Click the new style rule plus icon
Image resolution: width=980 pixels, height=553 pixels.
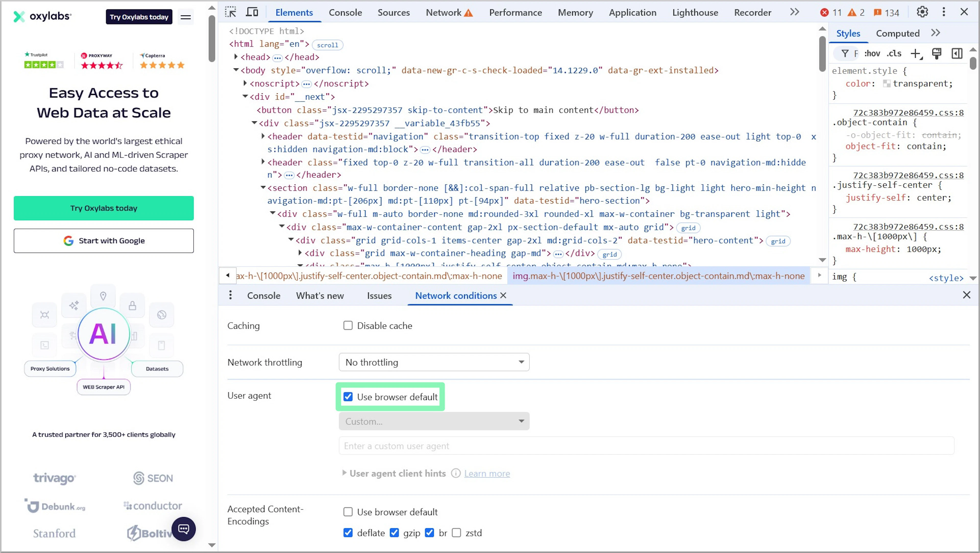(x=916, y=54)
